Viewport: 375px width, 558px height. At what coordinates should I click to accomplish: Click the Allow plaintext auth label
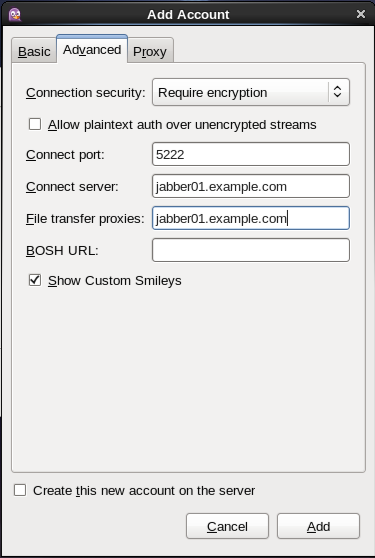click(x=182, y=125)
